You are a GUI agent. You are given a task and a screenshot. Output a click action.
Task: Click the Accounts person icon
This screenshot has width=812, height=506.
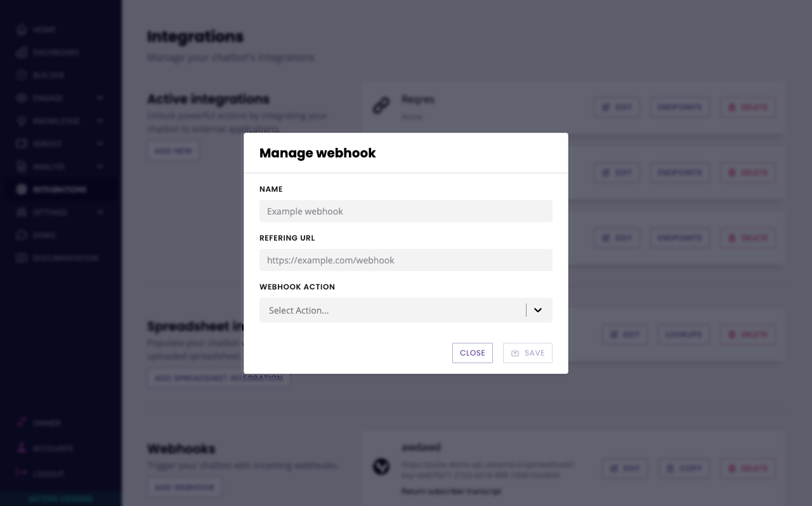coord(22,448)
